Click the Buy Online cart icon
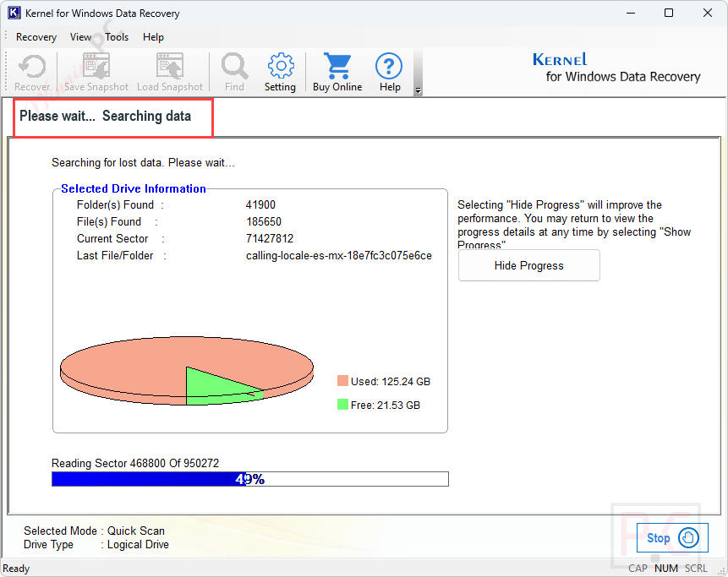 (x=337, y=72)
